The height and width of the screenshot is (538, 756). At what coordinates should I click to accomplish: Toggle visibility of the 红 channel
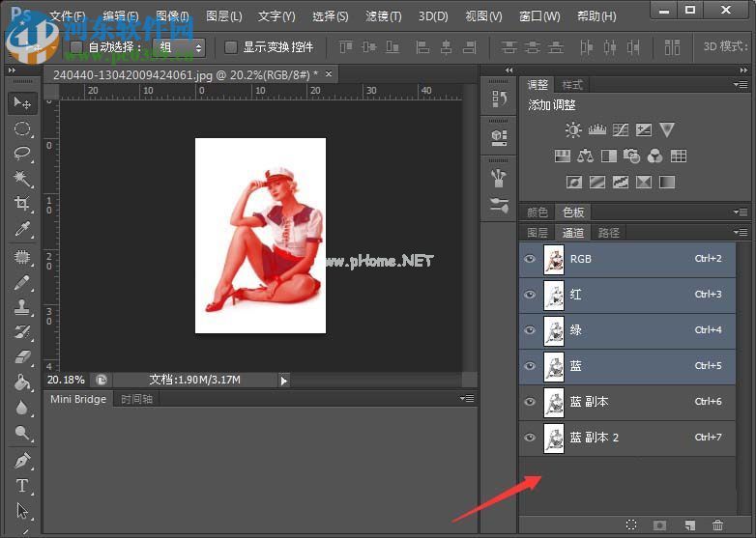tap(529, 295)
